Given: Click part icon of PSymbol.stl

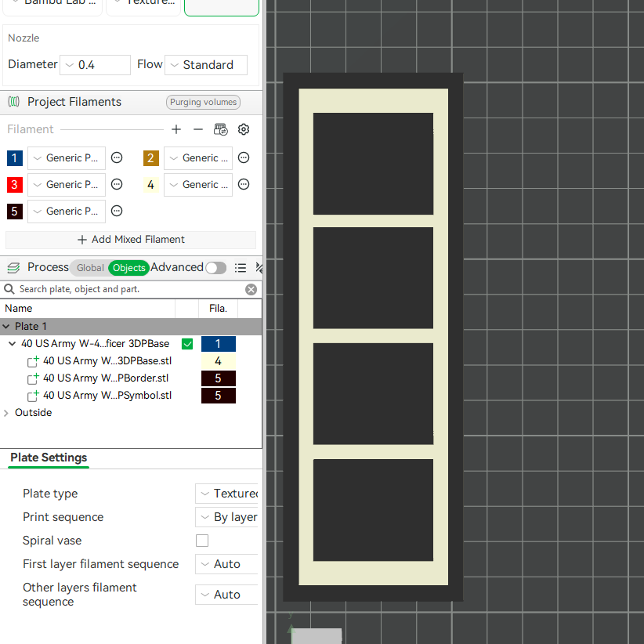Looking at the screenshot, I should 33,396.
